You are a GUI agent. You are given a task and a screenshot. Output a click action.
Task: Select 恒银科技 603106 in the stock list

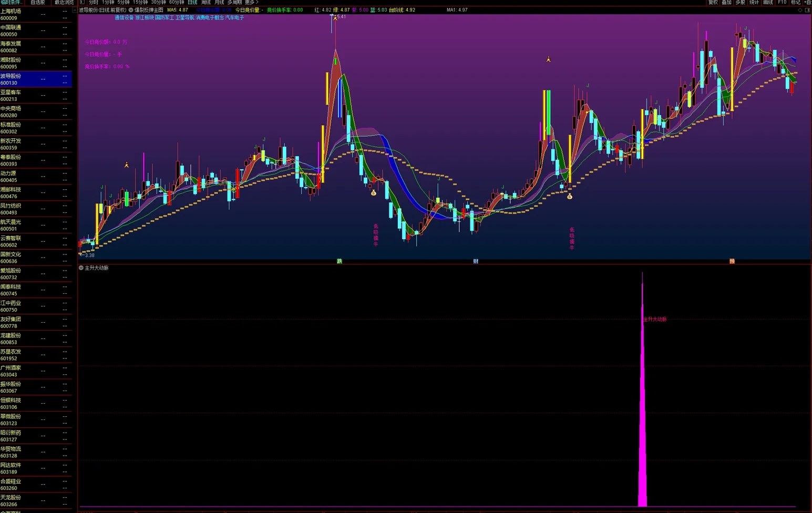tap(36, 404)
